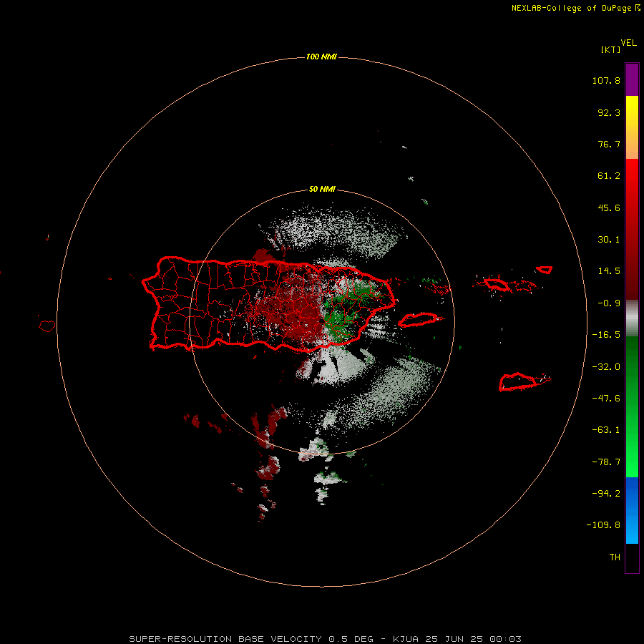
Task: Select the -94.2 legend value
Action: coord(606,493)
